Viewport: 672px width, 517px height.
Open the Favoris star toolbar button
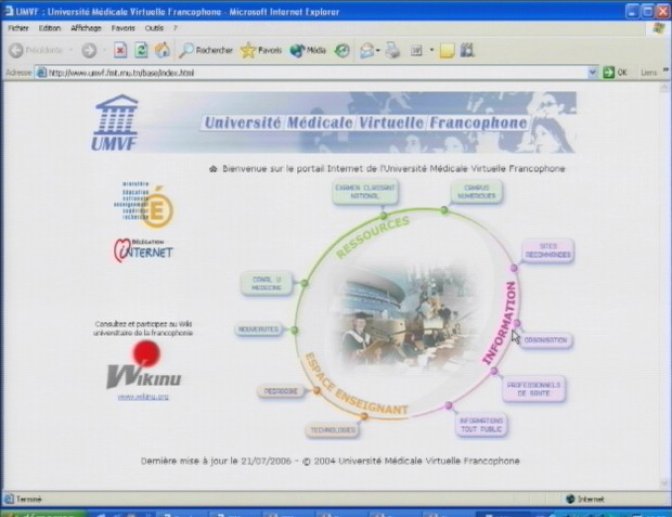261,51
